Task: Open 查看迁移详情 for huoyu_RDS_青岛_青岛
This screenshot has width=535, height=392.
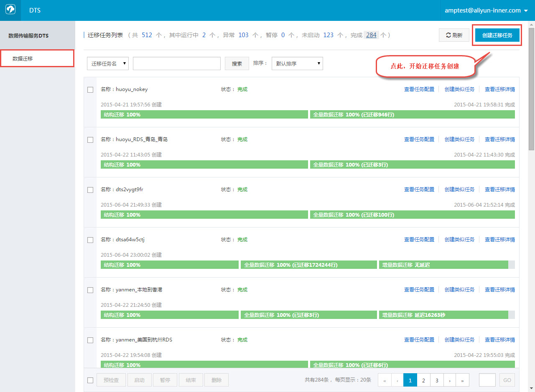Action: (x=500, y=139)
